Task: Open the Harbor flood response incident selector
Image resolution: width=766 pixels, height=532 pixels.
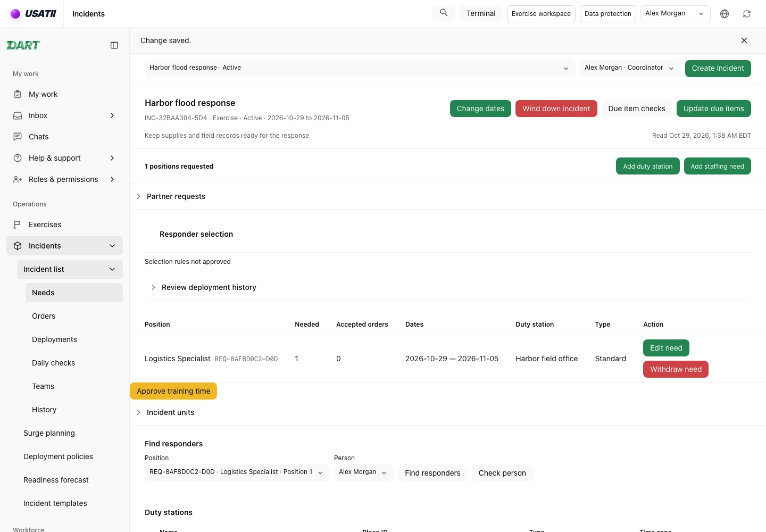Action: pos(360,68)
